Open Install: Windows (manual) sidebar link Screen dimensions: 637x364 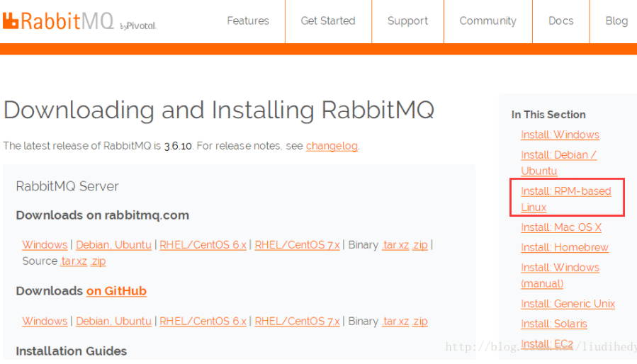coord(560,275)
